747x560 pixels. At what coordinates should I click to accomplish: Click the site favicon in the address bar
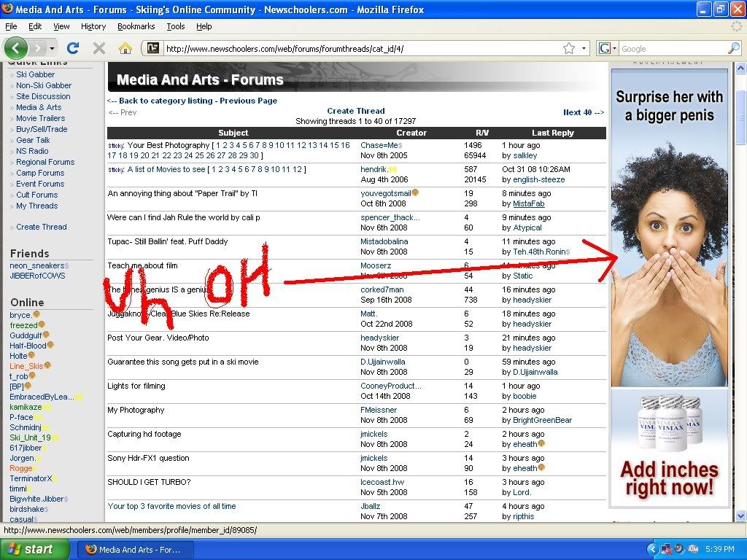point(152,48)
